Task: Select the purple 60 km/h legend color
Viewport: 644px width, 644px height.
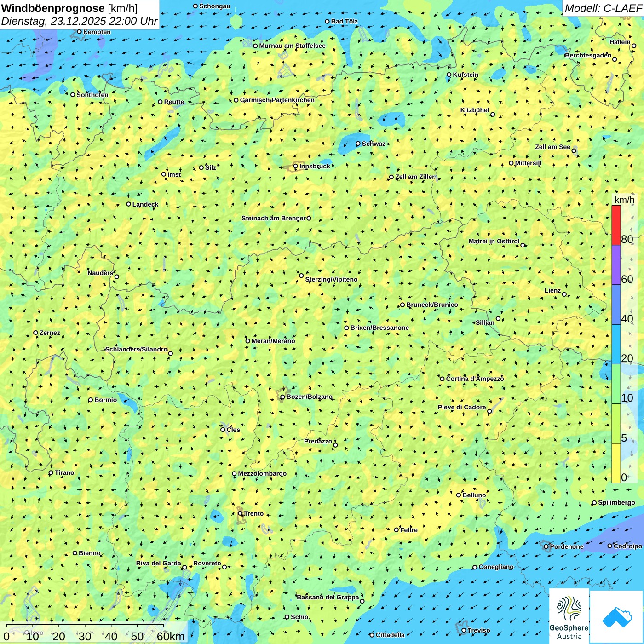Action: coord(616,265)
